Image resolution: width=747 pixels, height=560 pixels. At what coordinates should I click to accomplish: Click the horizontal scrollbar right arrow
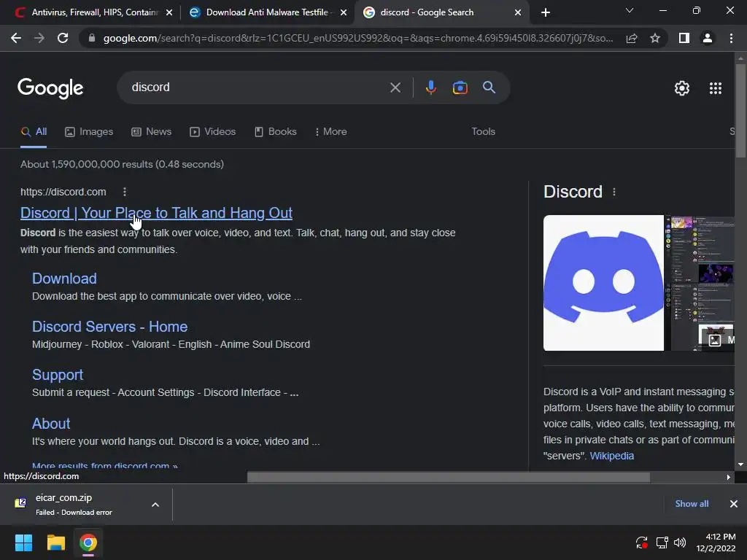coord(729,477)
